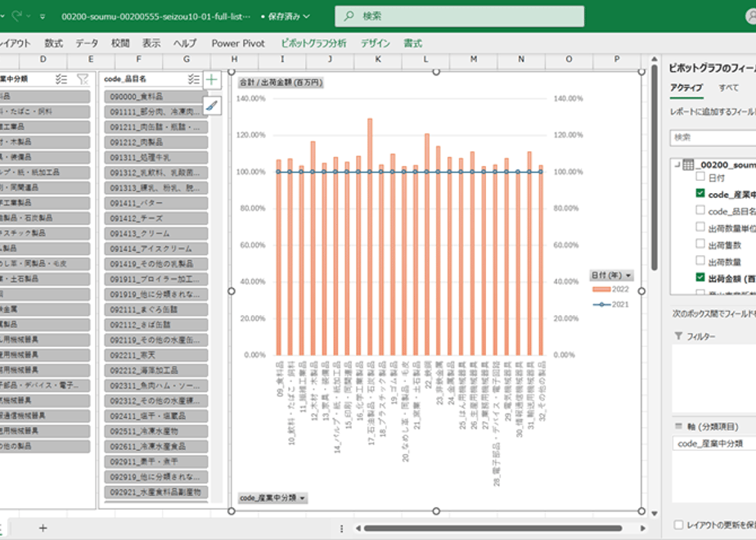The width and height of the screenshot is (756, 540).
Task: Open the 表示 ribbon tab
Action: pyautogui.click(x=151, y=43)
